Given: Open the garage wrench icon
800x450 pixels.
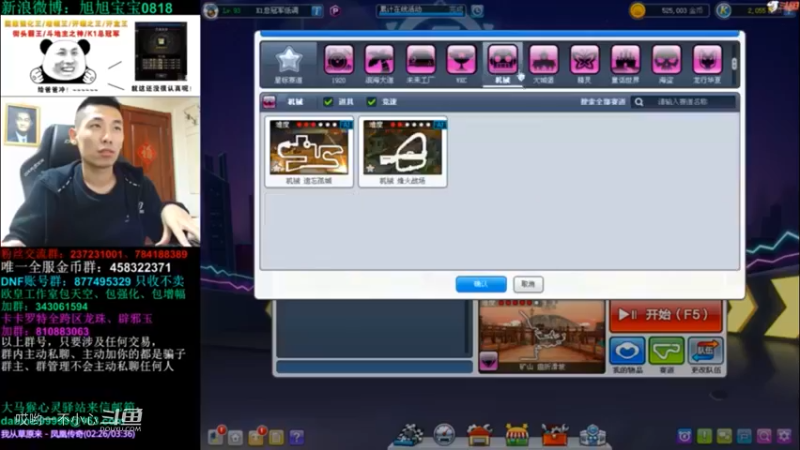Looking at the screenshot, I should pos(479,434).
